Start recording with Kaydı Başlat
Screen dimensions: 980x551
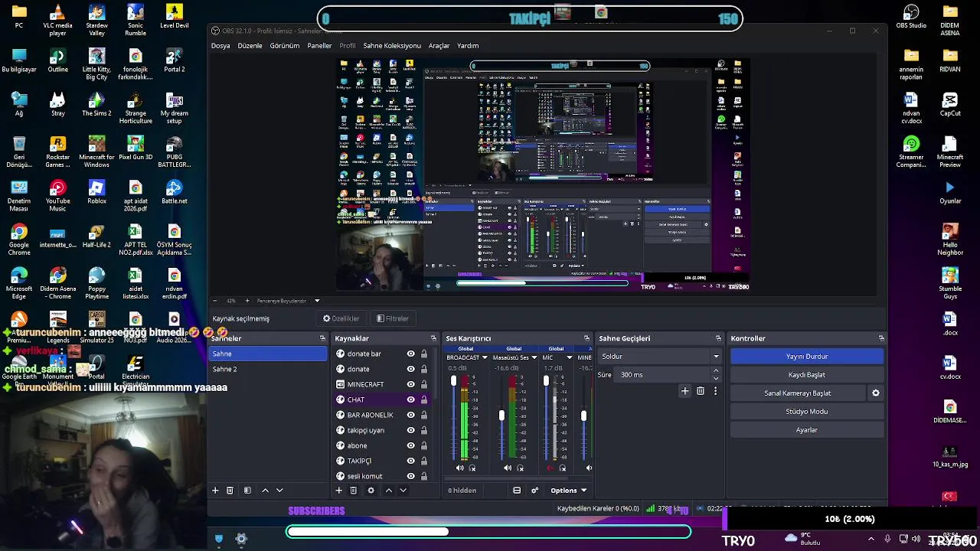click(x=807, y=375)
